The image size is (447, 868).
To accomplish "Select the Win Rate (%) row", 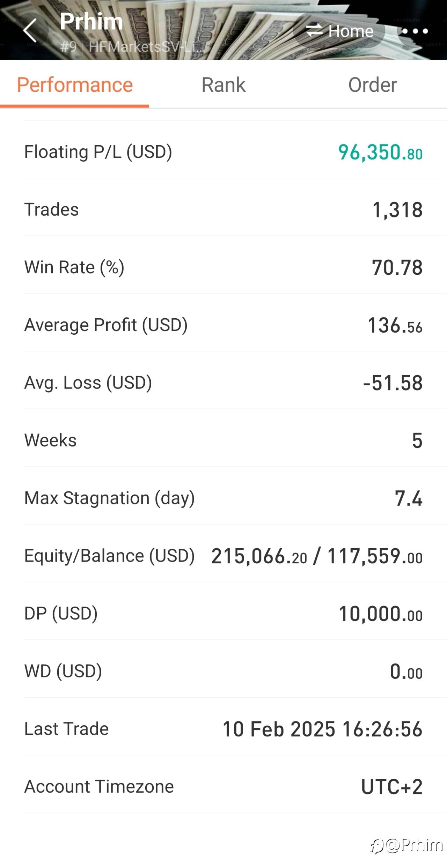I will (x=223, y=267).
